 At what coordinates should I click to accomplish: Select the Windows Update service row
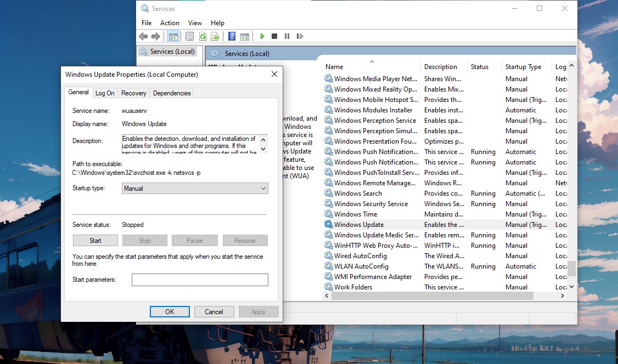tap(445, 225)
